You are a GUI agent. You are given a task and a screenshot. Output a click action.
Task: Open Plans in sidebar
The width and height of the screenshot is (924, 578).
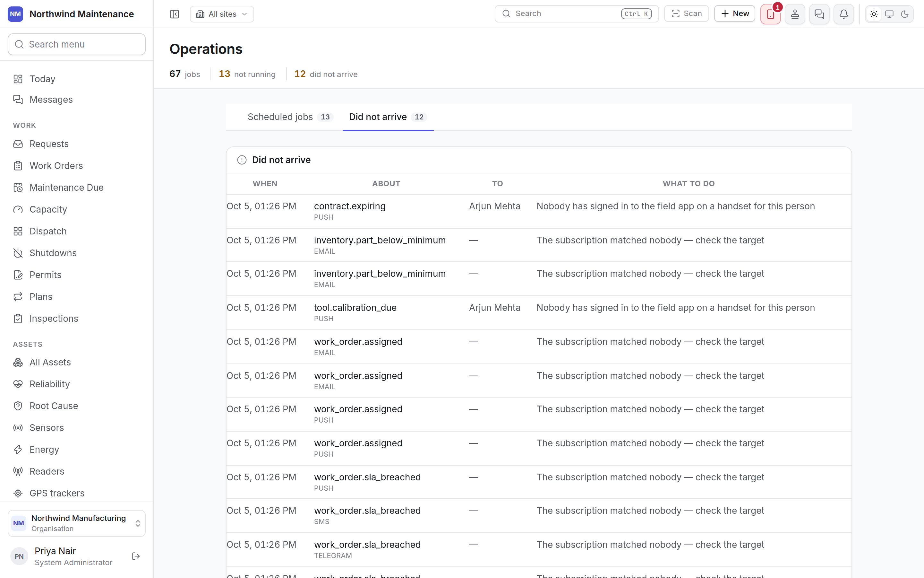(77, 297)
